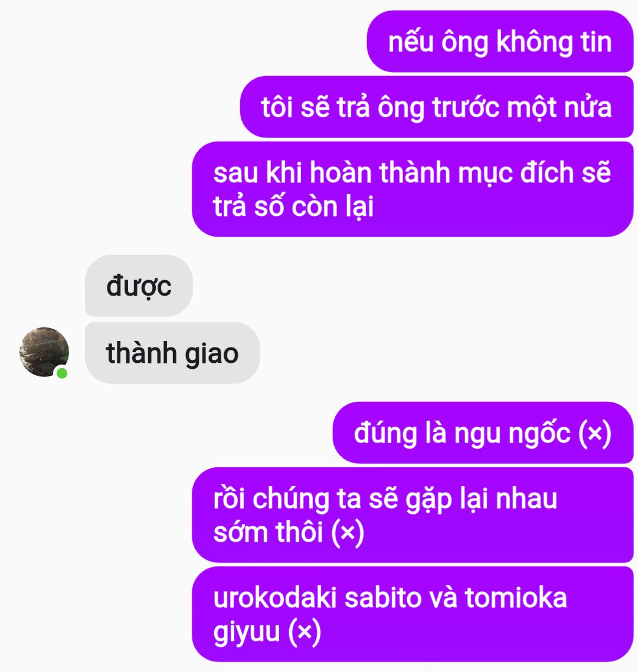Click the word "trước" in the second purple message

coord(466,107)
